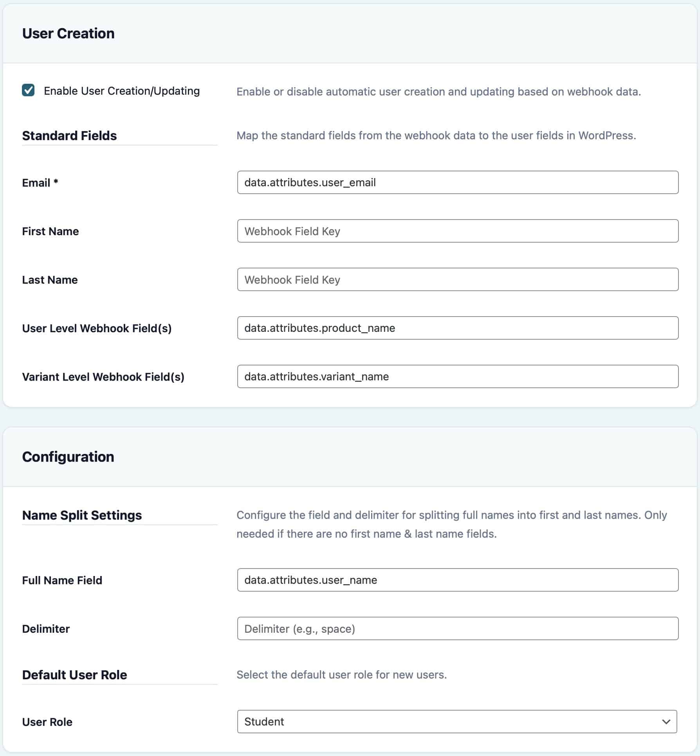The image size is (700, 756).
Task: Click the "Delimiter" field label
Action: coord(46,629)
